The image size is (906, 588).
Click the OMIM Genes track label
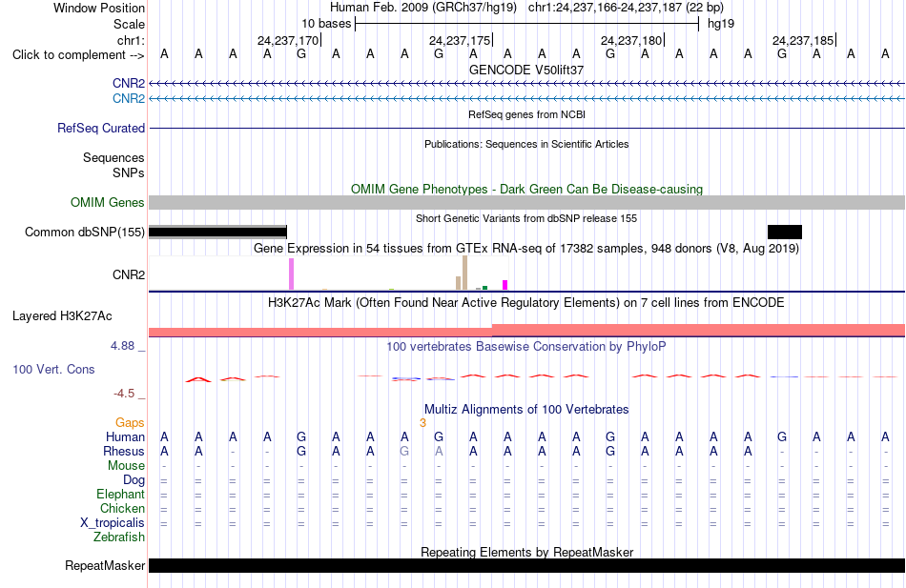[x=107, y=202]
